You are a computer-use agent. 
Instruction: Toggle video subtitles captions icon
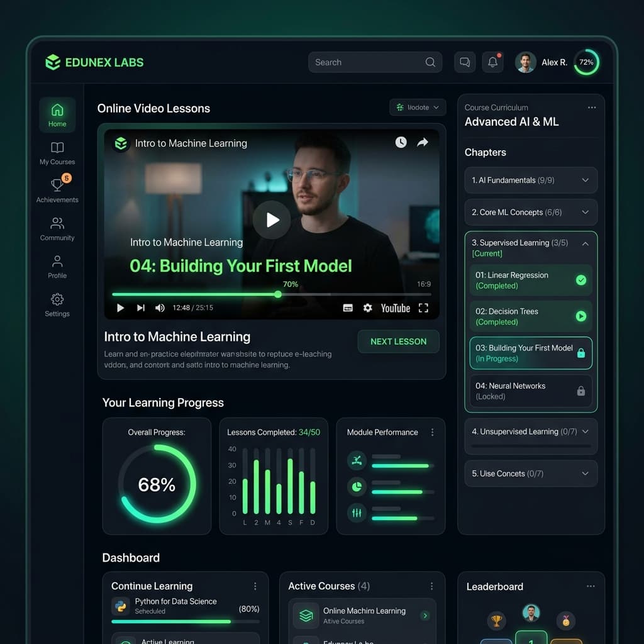click(x=348, y=308)
